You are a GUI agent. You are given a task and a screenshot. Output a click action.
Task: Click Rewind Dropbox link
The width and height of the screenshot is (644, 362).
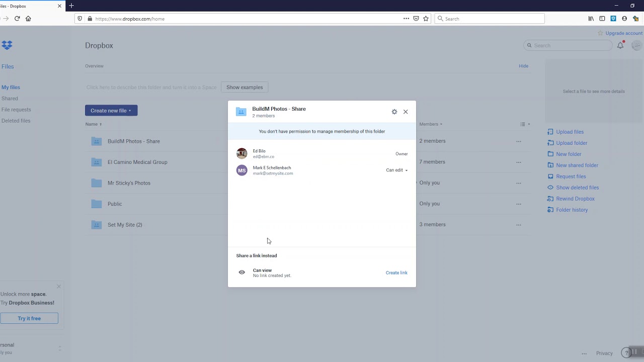click(x=575, y=199)
